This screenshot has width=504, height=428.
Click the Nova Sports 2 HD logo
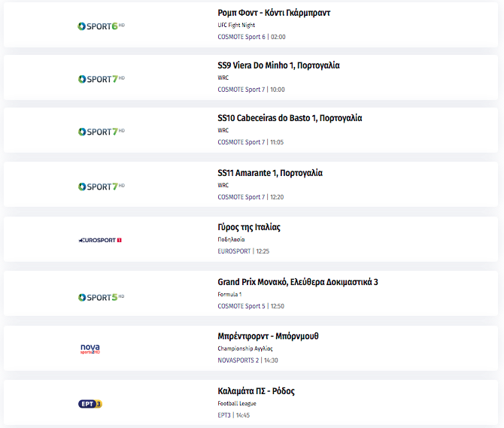pos(90,348)
